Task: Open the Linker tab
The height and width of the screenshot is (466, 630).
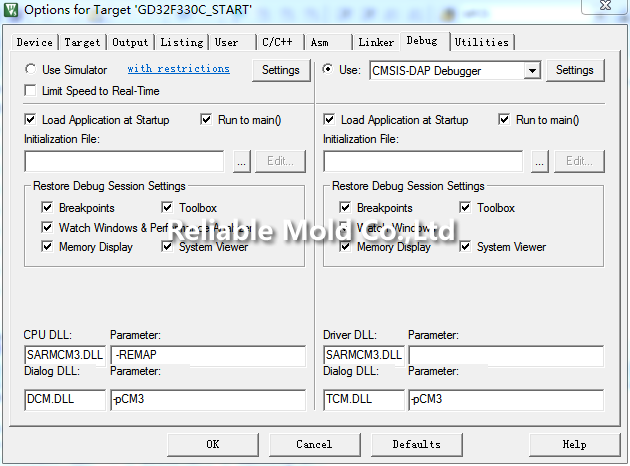Action: coord(376,42)
